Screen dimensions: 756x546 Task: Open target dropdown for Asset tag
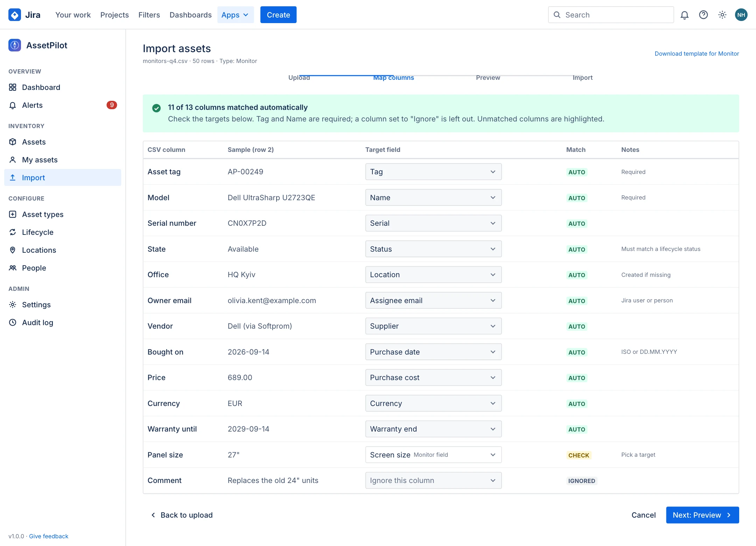pyautogui.click(x=433, y=172)
